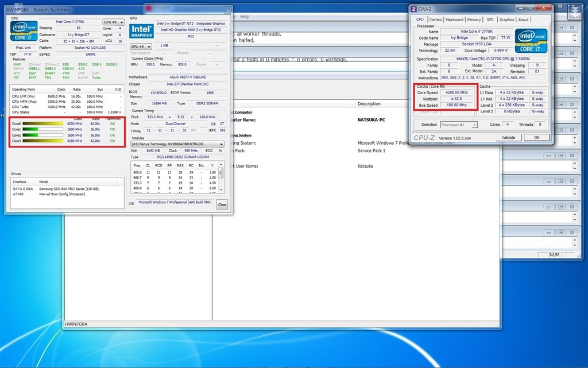The height and width of the screenshot is (368, 588).
Task: Select the CPU tab in CPU-Z
Action: (420, 20)
